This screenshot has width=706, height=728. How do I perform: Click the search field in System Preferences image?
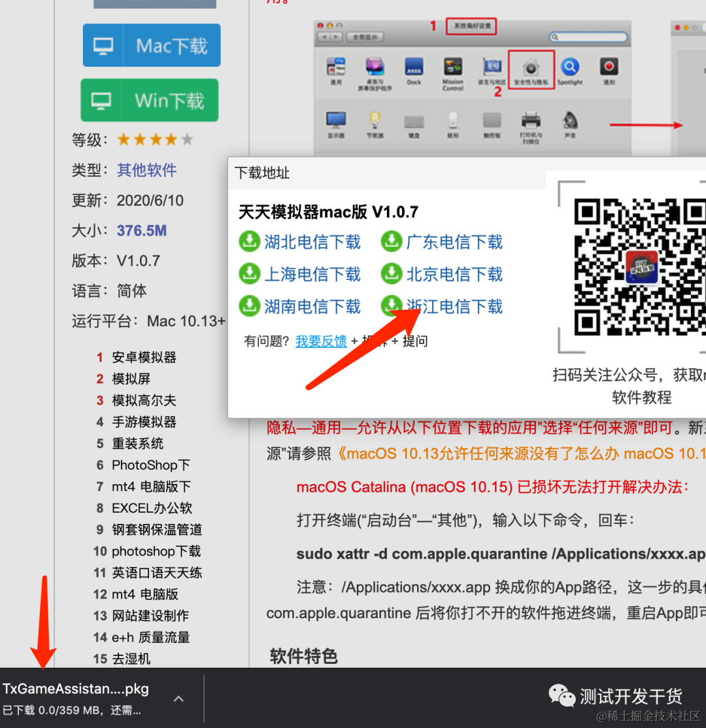coord(588,37)
